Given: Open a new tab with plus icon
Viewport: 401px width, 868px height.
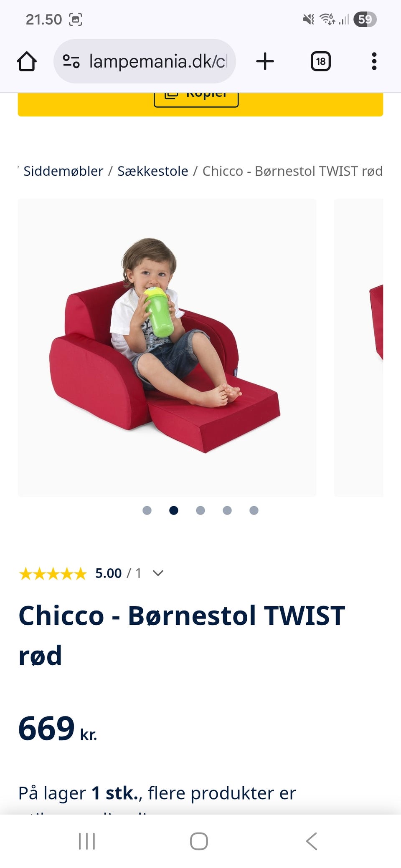Looking at the screenshot, I should (265, 61).
